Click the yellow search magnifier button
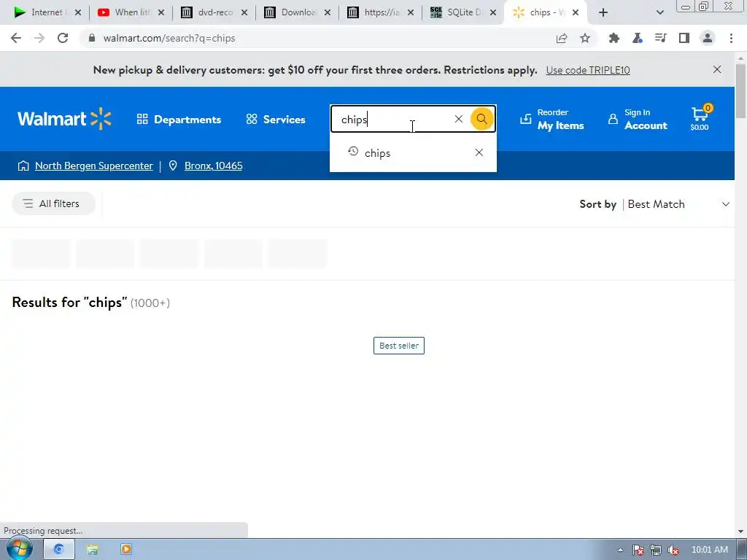 481,119
